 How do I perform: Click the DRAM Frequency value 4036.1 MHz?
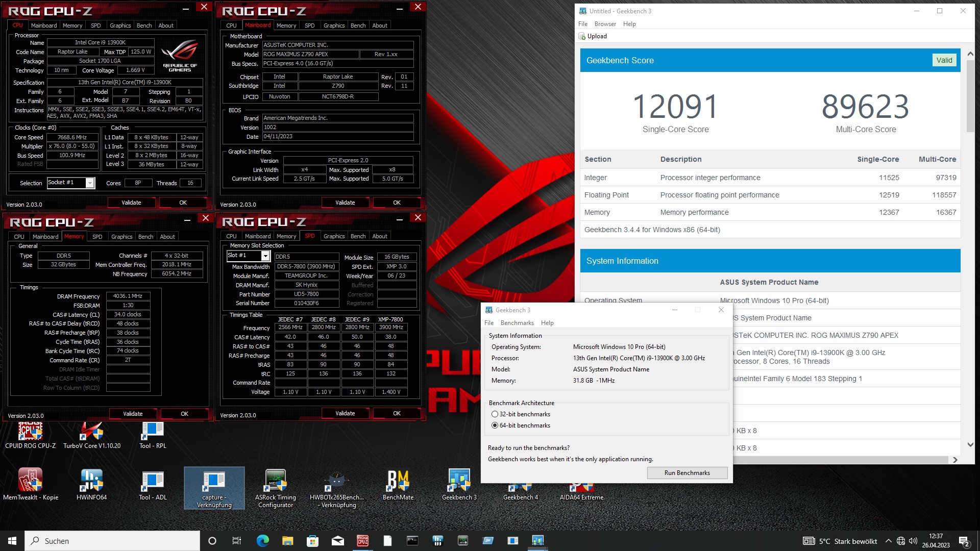tap(128, 296)
